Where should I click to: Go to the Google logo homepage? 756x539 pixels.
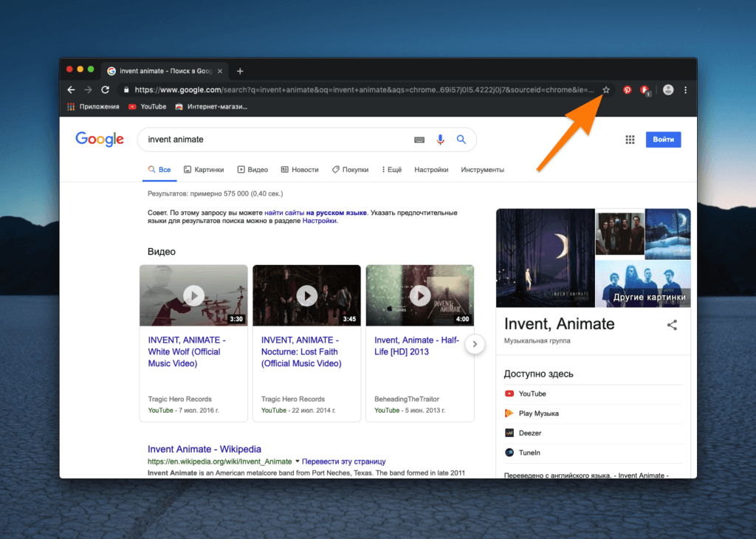[100, 140]
